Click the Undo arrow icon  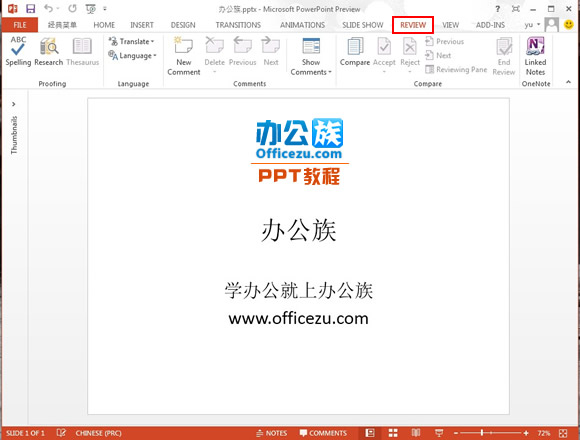pyautogui.click(x=48, y=8)
